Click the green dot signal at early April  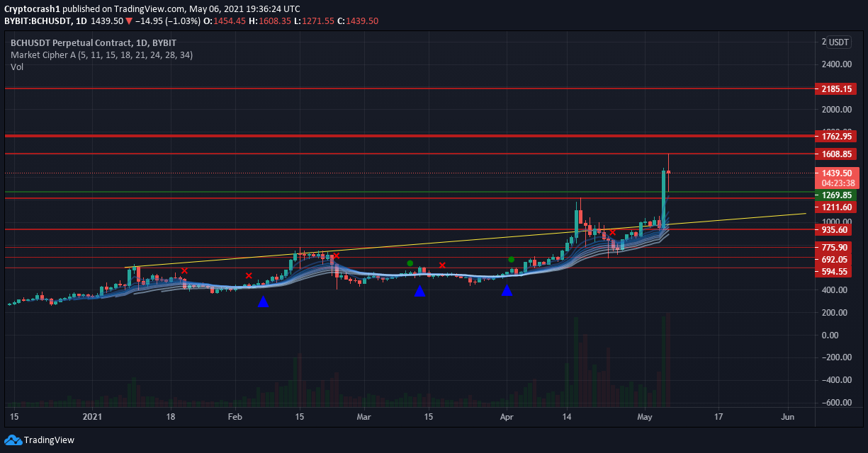pos(511,259)
